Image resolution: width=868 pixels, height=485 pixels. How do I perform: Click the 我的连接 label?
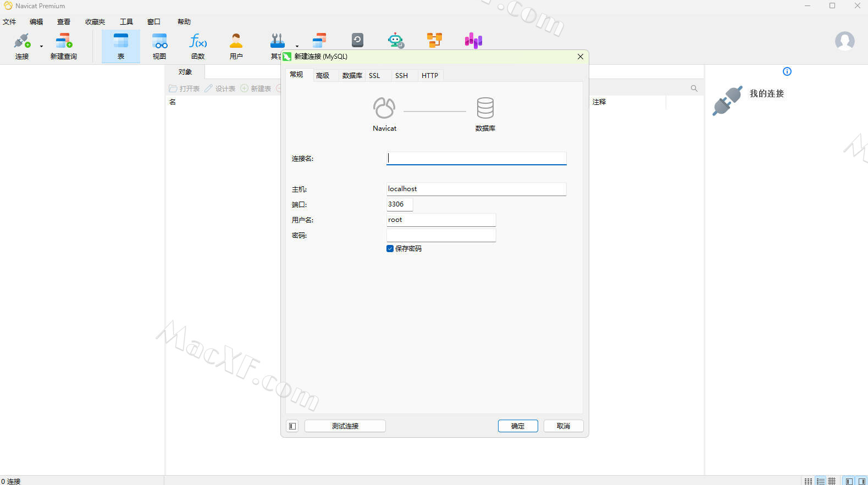[767, 94]
